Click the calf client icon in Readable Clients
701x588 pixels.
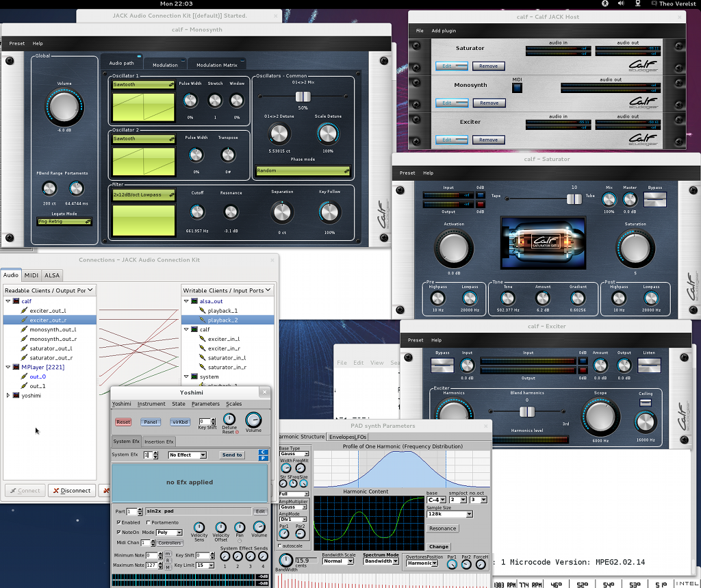point(16,301)
